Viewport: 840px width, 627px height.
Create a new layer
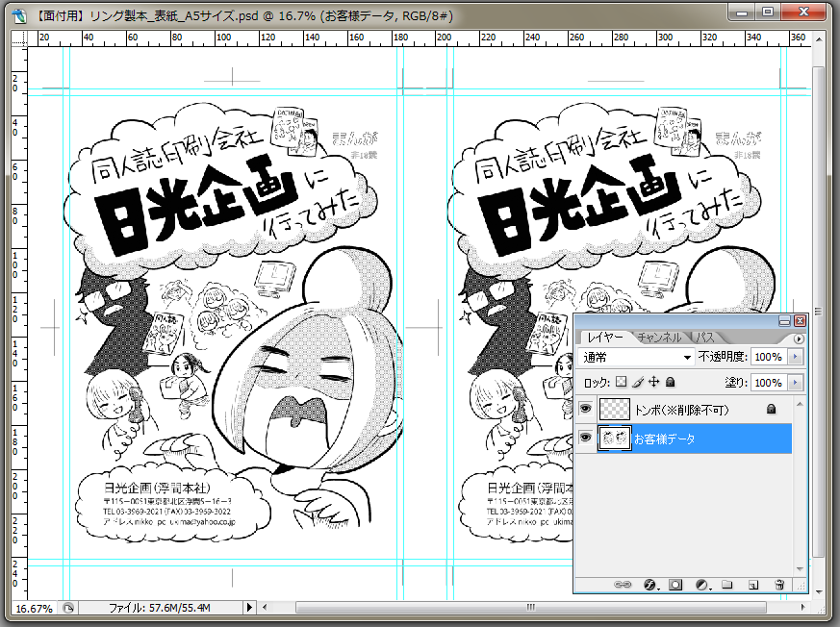click(753, 584)
